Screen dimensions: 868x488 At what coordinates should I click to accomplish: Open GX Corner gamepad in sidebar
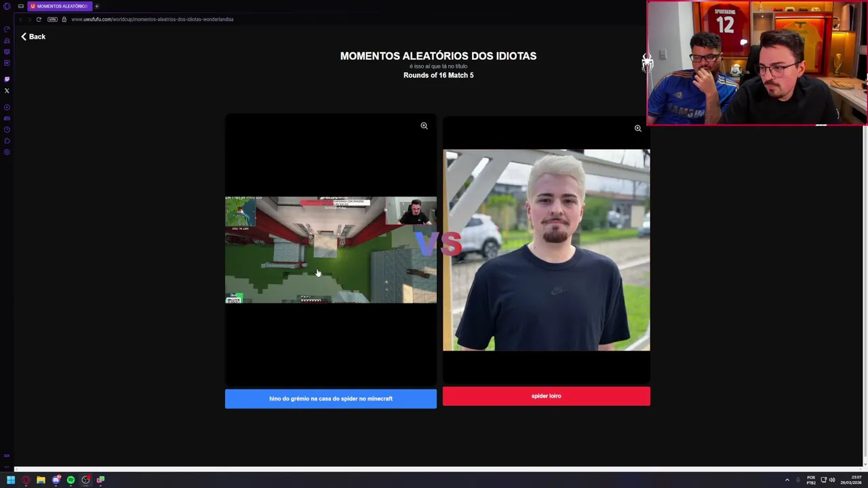(7, 119)
